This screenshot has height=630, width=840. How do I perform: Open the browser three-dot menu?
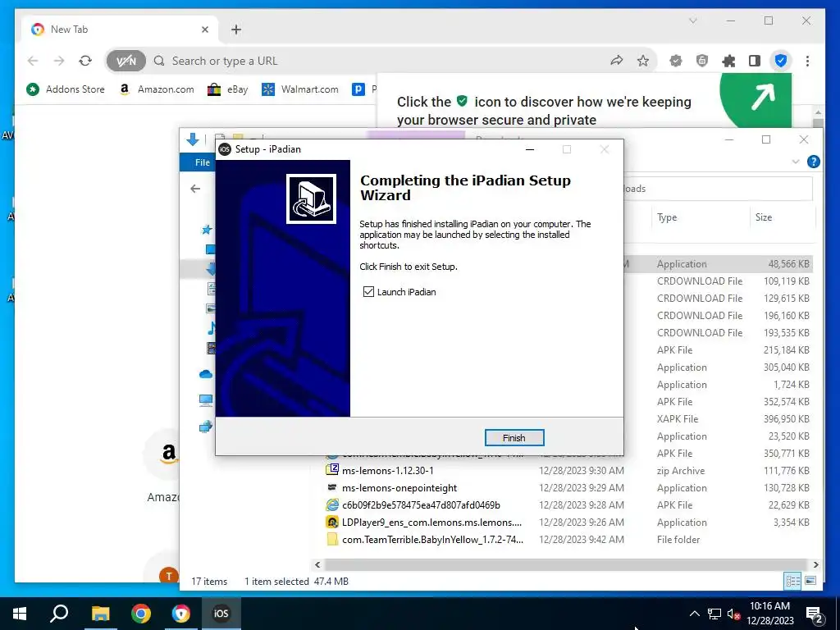(x=807, y=61)
